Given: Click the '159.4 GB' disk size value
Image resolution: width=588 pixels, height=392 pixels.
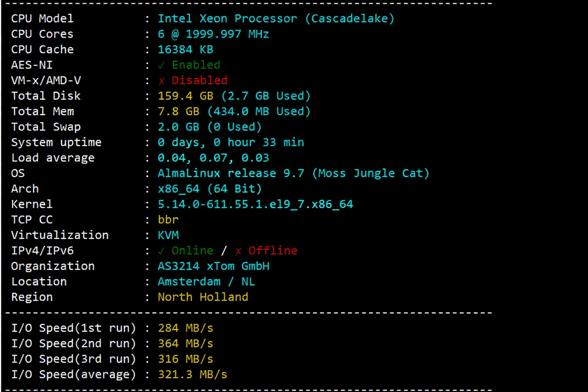Looking at the screenshot, I should pos(186,96).
